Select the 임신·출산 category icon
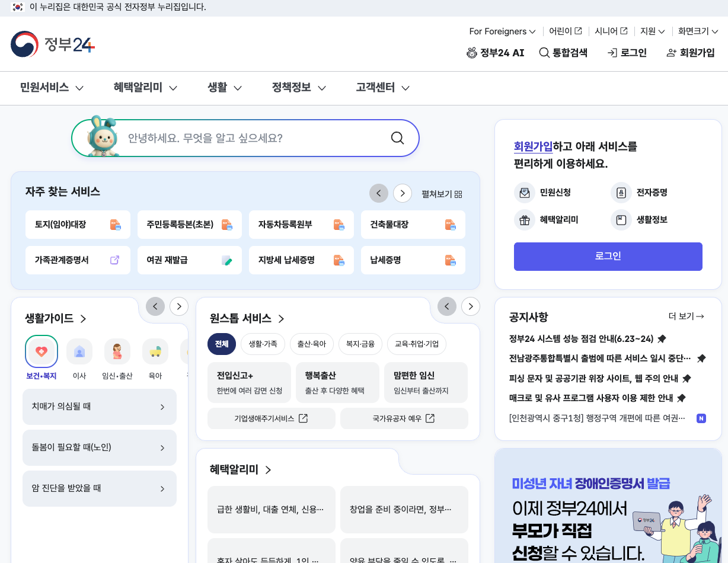Screen dimensions: 728x563 coord(117,352)
